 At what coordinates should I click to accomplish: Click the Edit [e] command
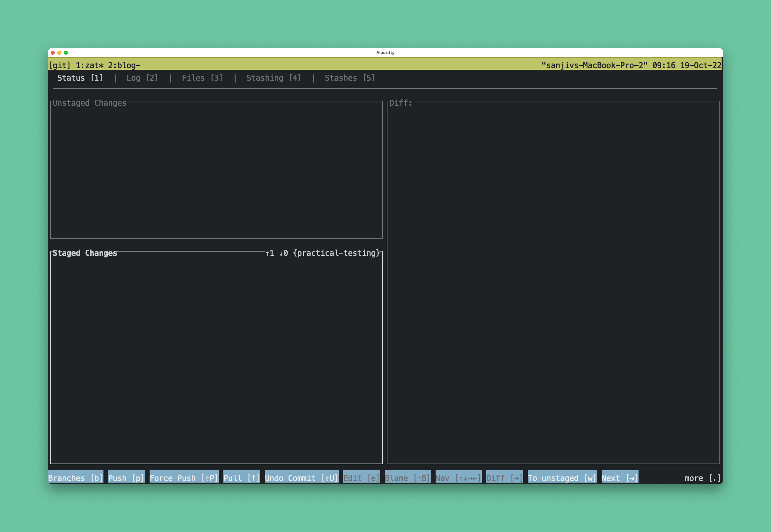click(x=361, y=478)
